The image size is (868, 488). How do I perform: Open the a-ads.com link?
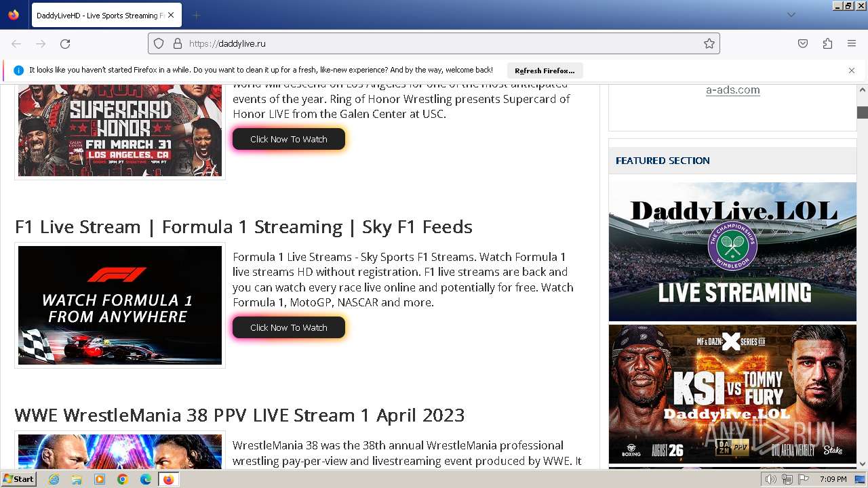[x=732, y=89]
